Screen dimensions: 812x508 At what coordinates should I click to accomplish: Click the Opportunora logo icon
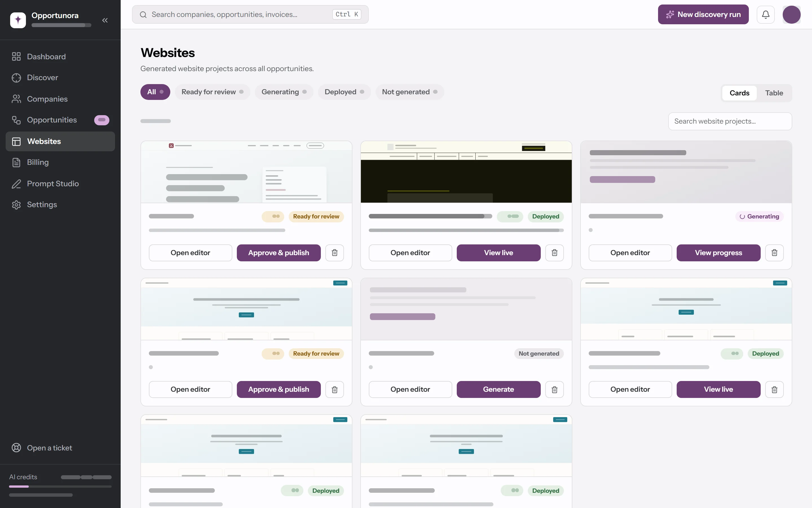click(x=18, y=20)
